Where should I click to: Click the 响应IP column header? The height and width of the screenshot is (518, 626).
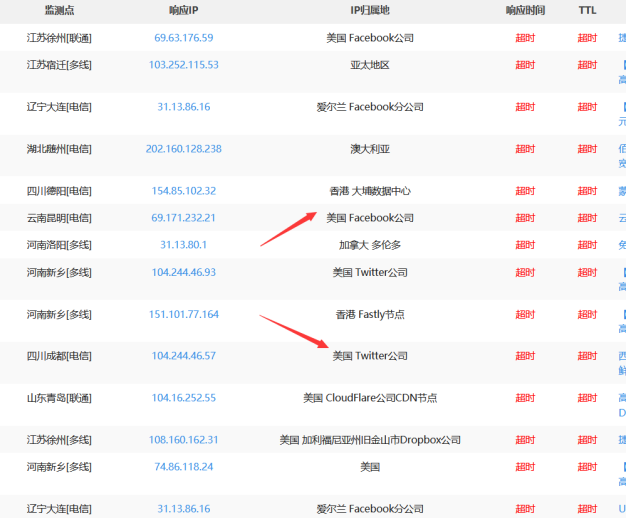(x=184, y=10)
